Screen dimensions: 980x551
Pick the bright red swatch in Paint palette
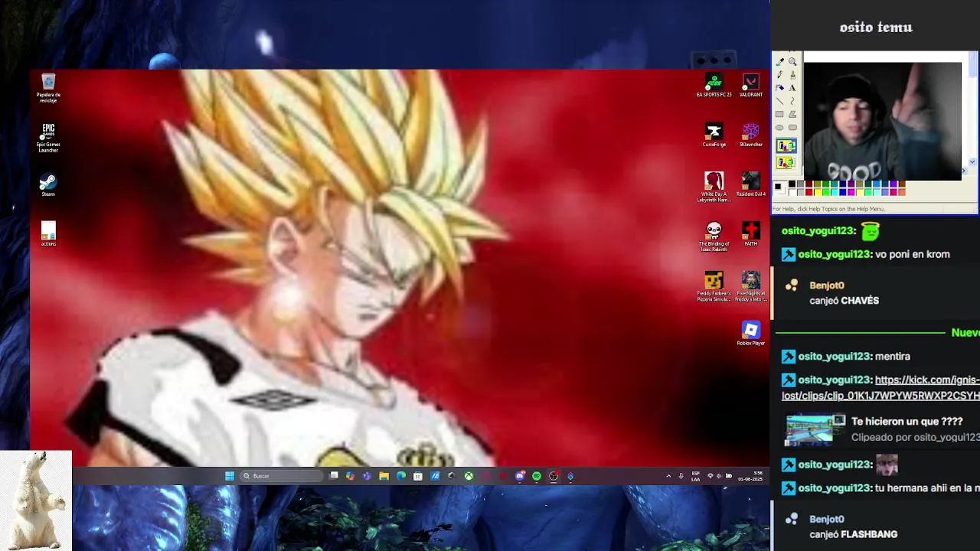click(x=808, y=192)
